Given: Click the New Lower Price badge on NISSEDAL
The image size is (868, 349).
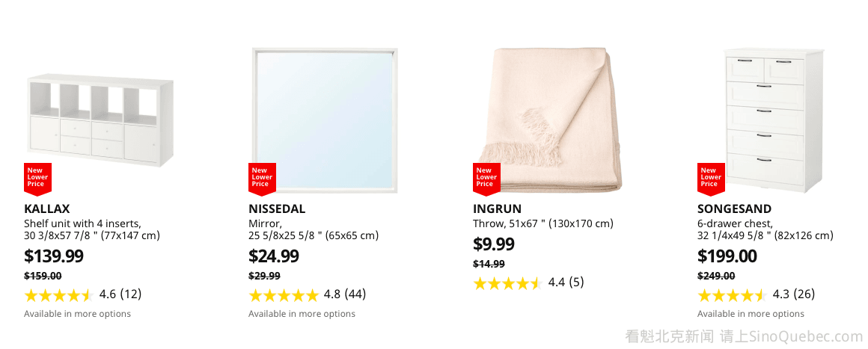Looking at the screenshot, I should pyautogui.click(x=261, y=177).
